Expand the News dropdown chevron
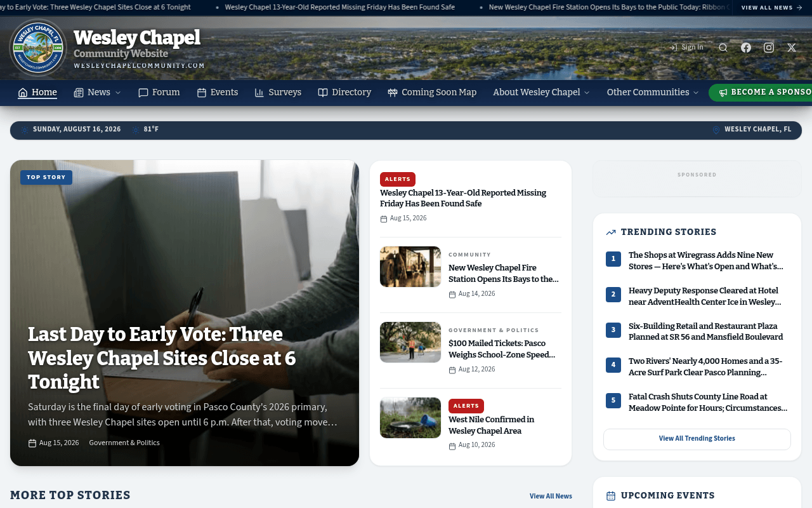812x508 pixels. point(117,93)
